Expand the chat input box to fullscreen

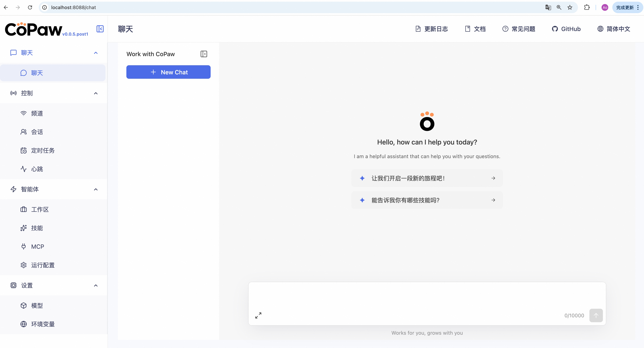(x=258, y=315)
